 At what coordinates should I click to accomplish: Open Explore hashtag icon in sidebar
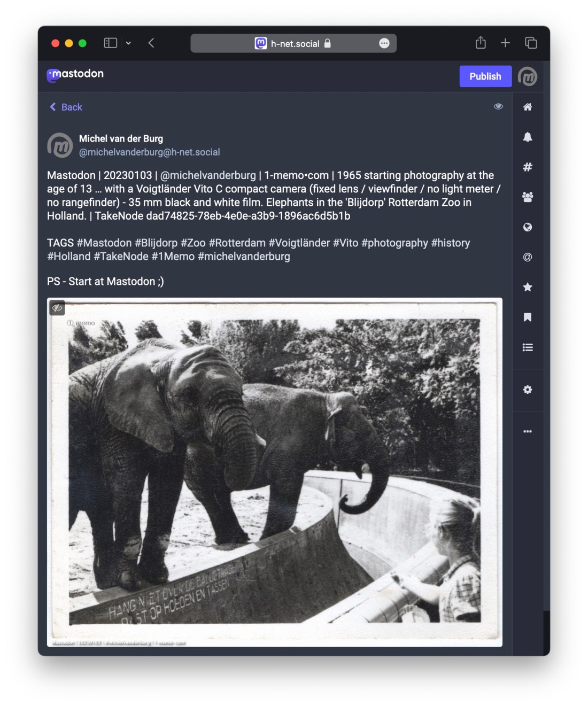[x=527, y=167]
